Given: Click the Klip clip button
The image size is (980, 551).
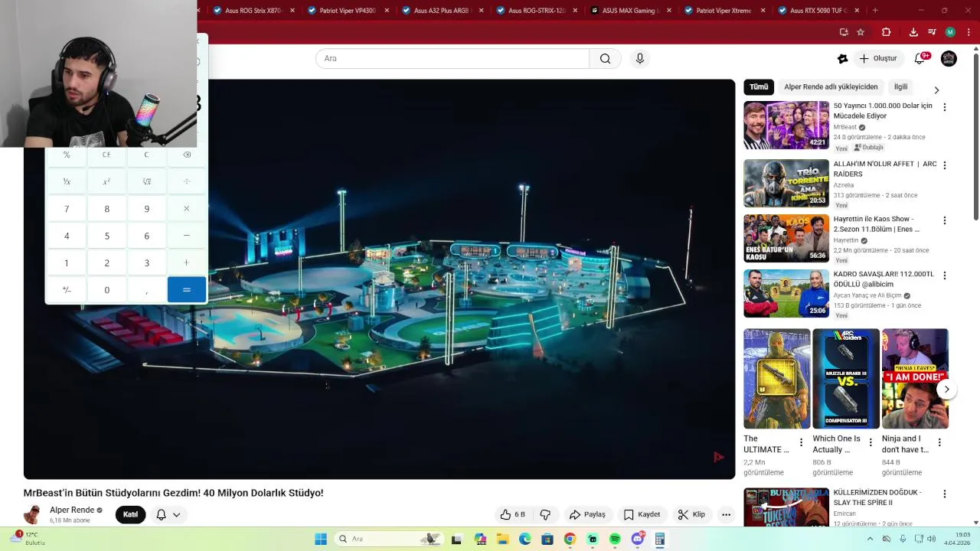Looking at the screenshot, I should point(691,514).
